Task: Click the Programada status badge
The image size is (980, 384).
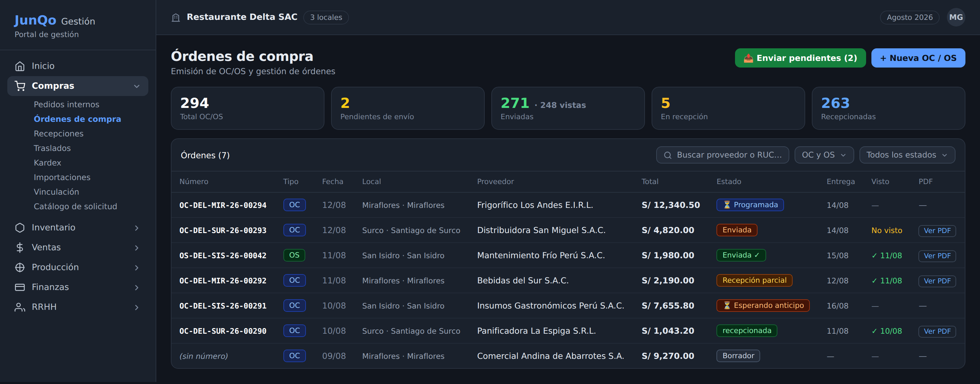Action: point(750,205)
